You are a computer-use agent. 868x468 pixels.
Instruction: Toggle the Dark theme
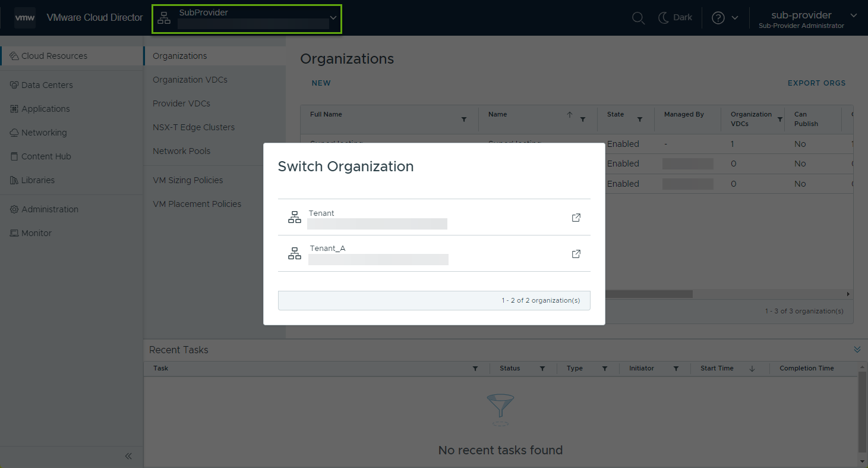[x=675, y=18]
